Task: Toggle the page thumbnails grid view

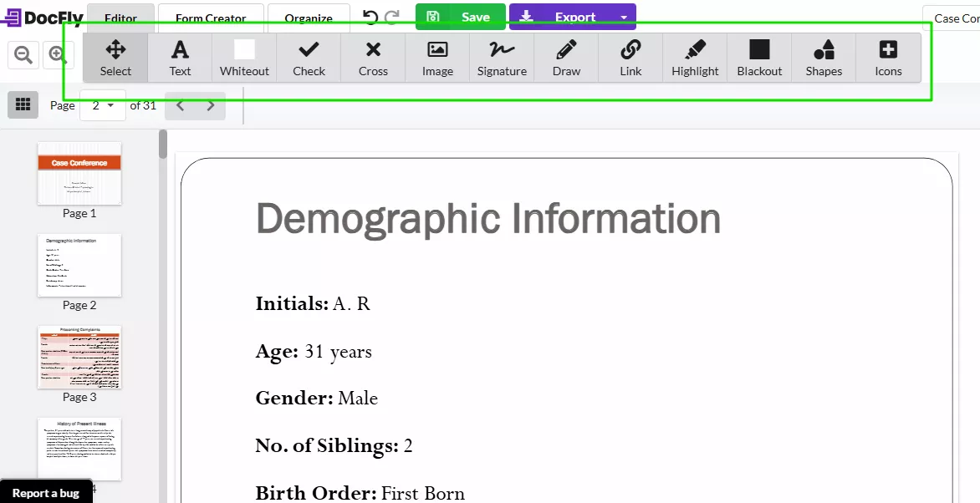Action: point(23,104)
